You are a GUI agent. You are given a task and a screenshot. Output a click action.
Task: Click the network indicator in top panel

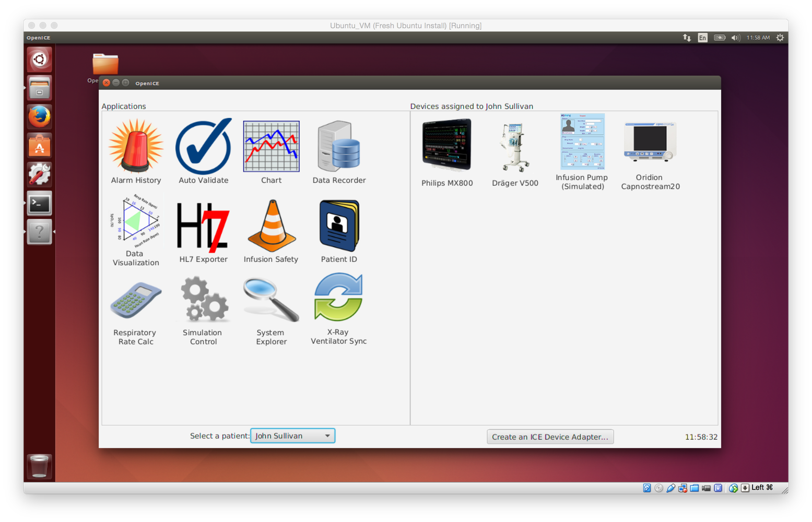(687, 38)
